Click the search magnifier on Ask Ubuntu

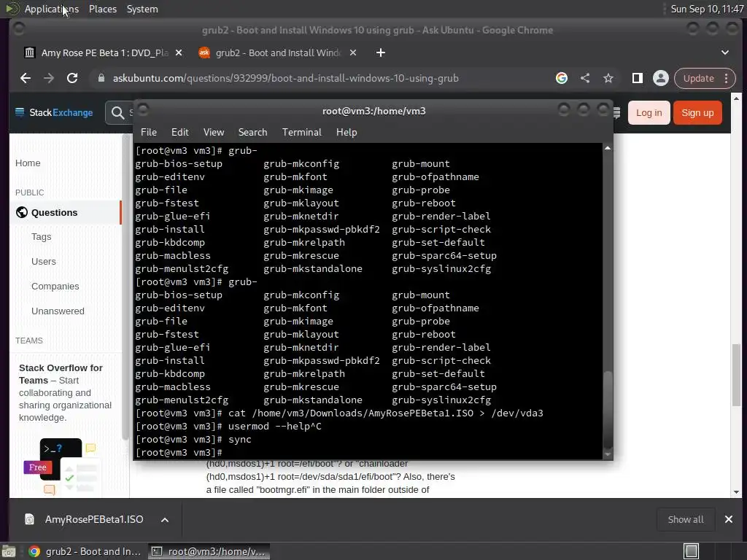pos(117,113)
